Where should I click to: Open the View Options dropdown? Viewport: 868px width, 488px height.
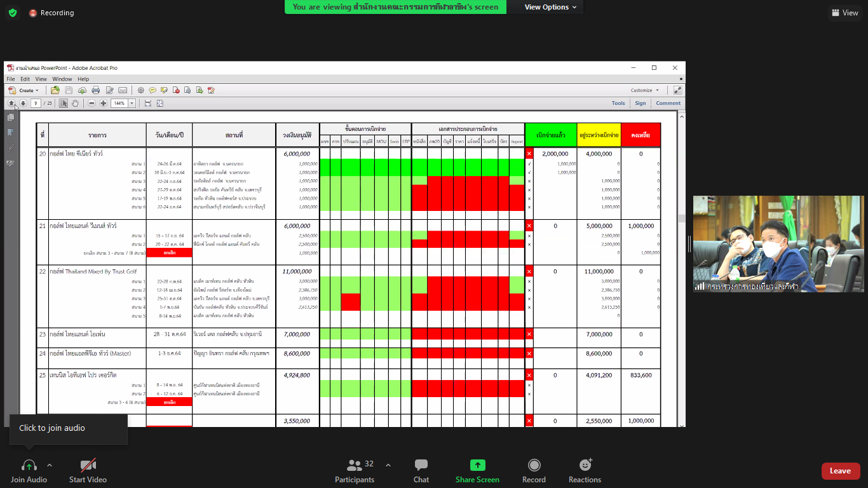(x=550, y=7)
